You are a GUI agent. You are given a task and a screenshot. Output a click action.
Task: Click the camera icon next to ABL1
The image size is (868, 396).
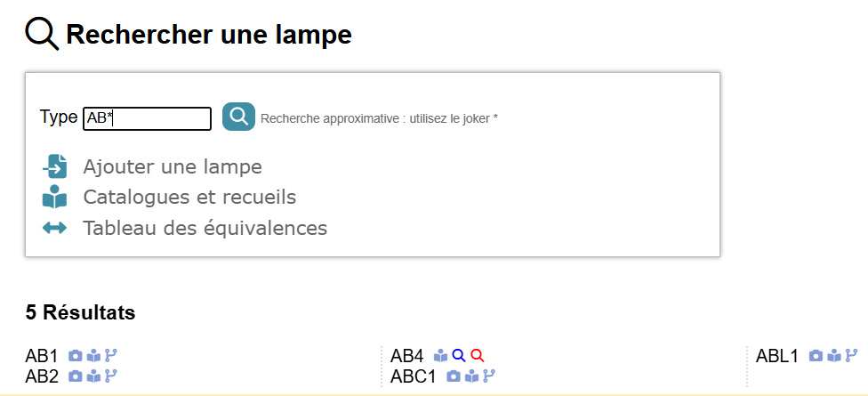816,356
